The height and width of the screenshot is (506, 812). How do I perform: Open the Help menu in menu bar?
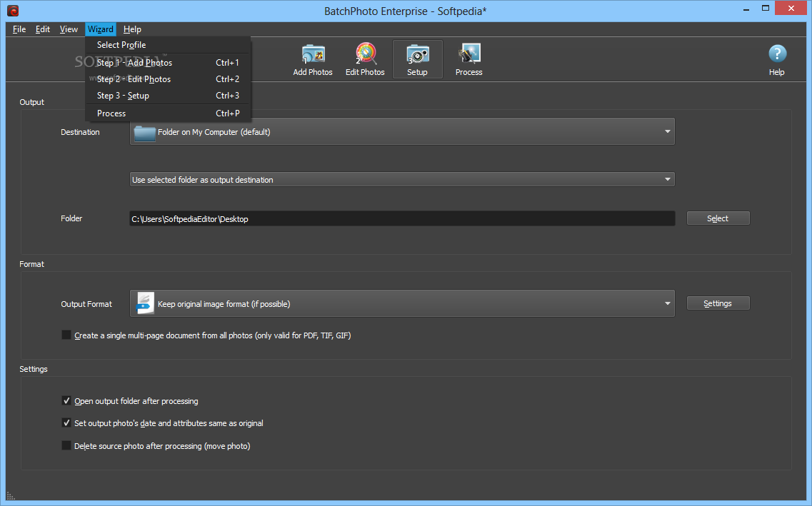click(x=132, y=29)
